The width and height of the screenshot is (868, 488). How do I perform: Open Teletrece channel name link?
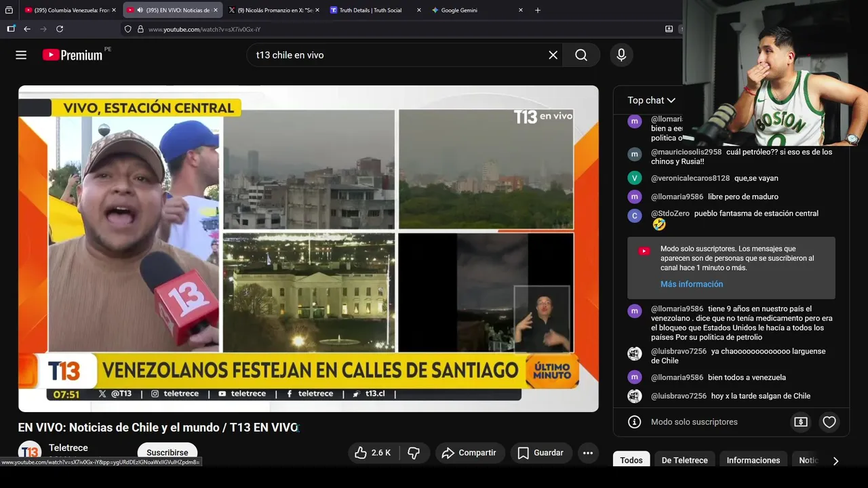[x=68, y=448]
